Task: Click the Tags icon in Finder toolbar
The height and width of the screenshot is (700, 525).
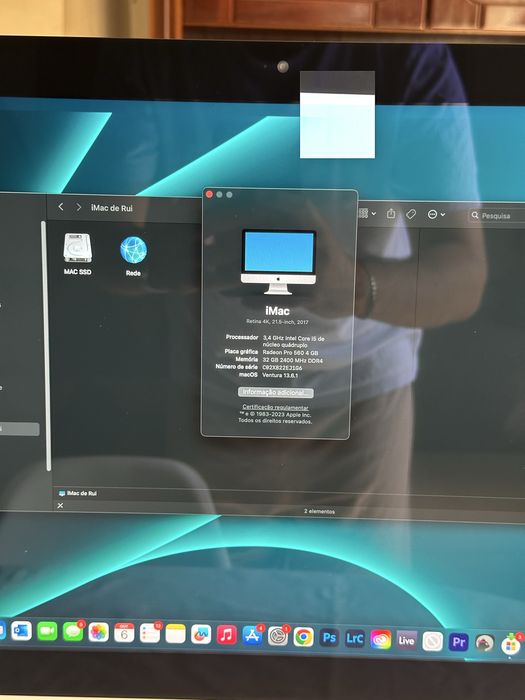Action: [x=411, y=214]
